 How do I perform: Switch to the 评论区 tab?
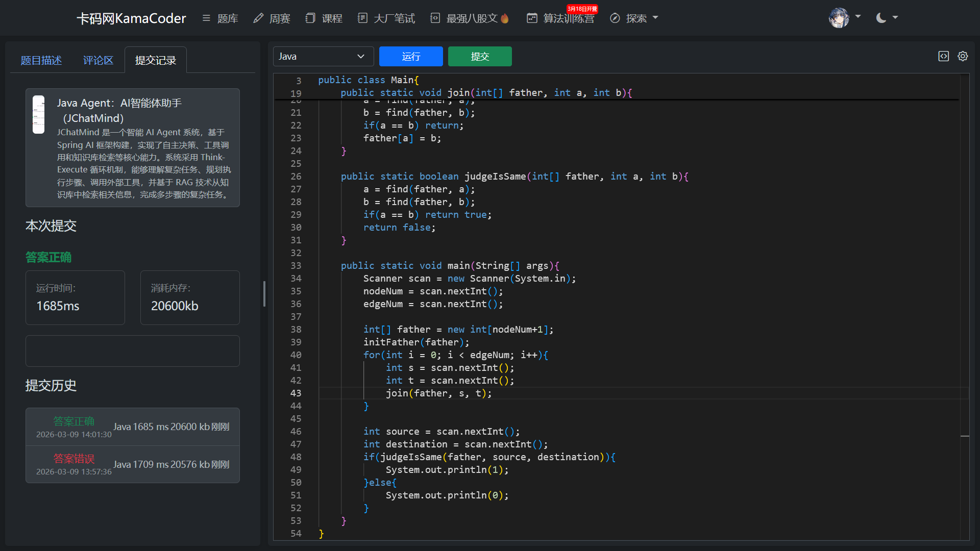point(98,60)
